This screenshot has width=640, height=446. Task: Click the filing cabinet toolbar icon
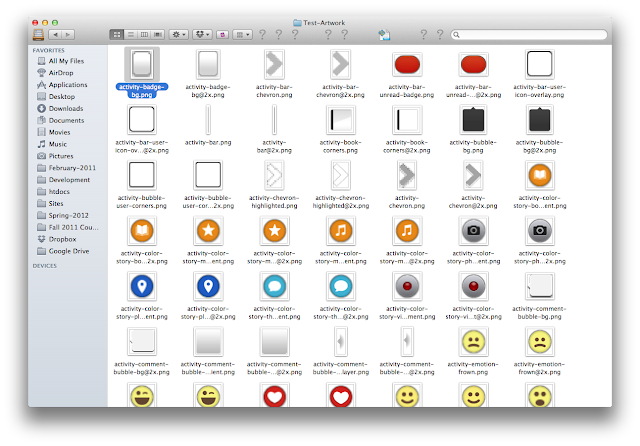(38, 35)
